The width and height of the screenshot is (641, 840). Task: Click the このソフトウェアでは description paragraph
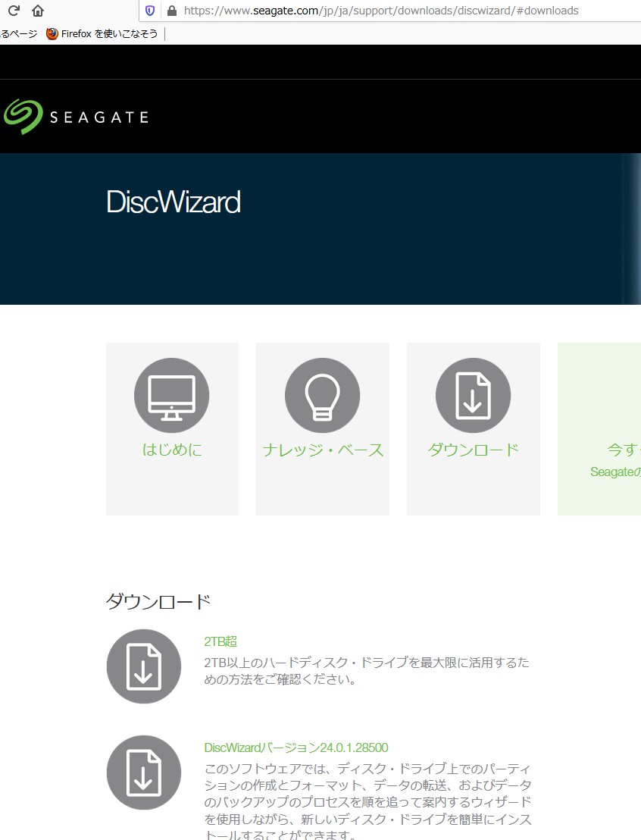click(x=367, y=801)
